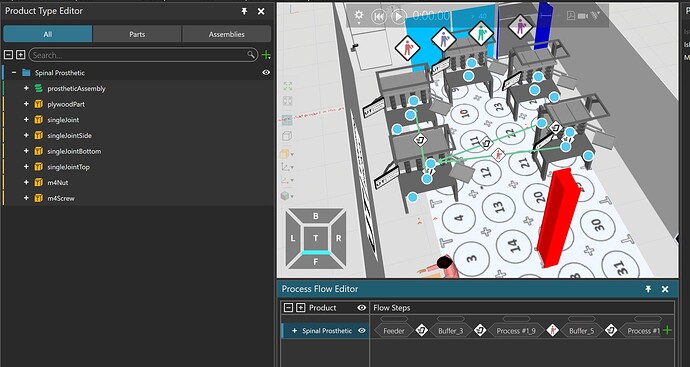Viewport: 690px width, 367px height.
Task: Click the fill-selected view icon in viewport sidebar
Action: tap(287, 101)
